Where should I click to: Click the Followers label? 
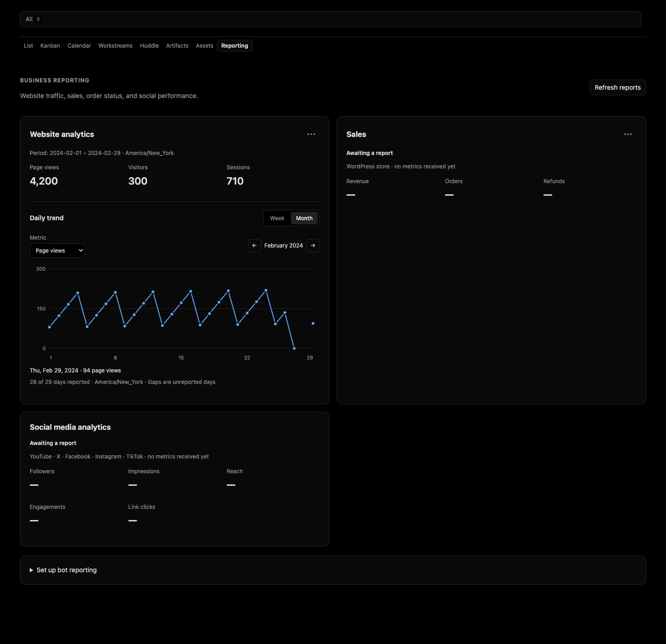tap(42, 471)
